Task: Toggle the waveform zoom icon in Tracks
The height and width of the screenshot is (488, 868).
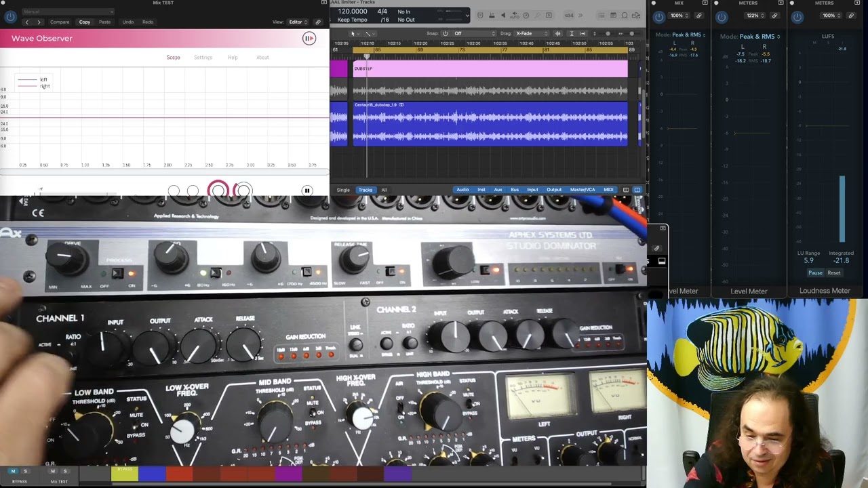Action: pos(558,33)
